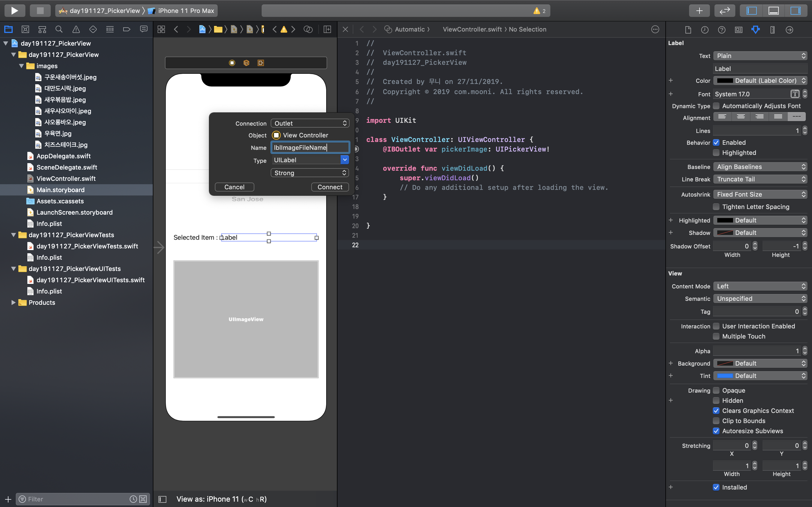This screenshot has width=812, height=507.
Task: Open the Breakpoint navigator icon
Action: coord(127,30)
